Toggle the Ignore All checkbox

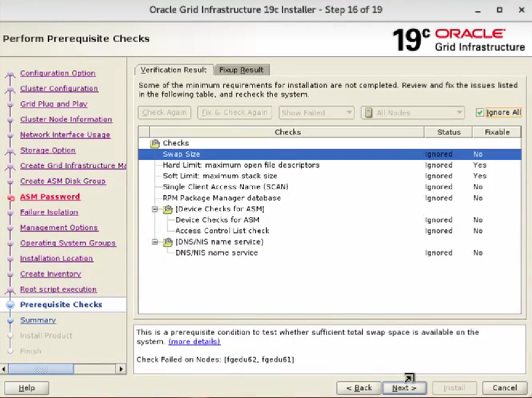point(479,113)
